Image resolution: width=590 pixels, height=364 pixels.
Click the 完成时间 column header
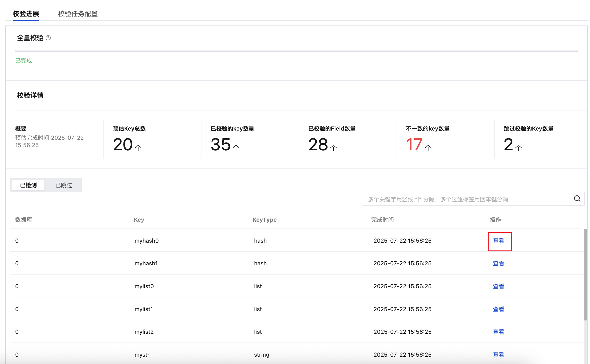click(x=382, y=220)
